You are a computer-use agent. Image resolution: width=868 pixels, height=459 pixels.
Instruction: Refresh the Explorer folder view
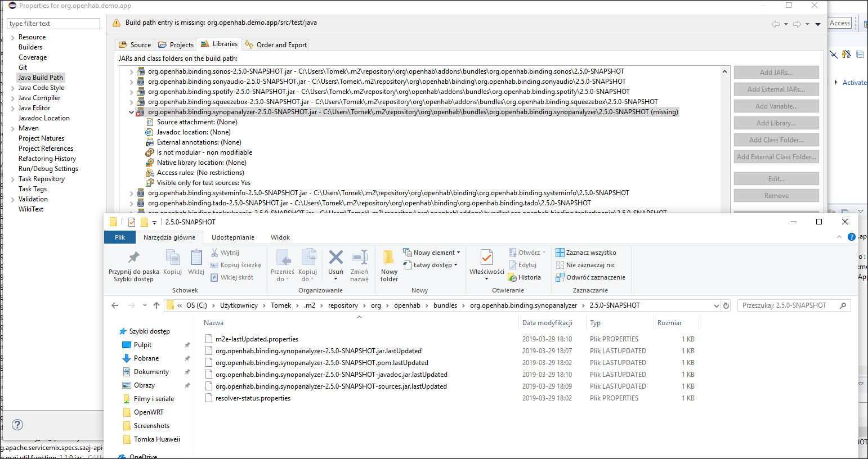coord(726,305)
